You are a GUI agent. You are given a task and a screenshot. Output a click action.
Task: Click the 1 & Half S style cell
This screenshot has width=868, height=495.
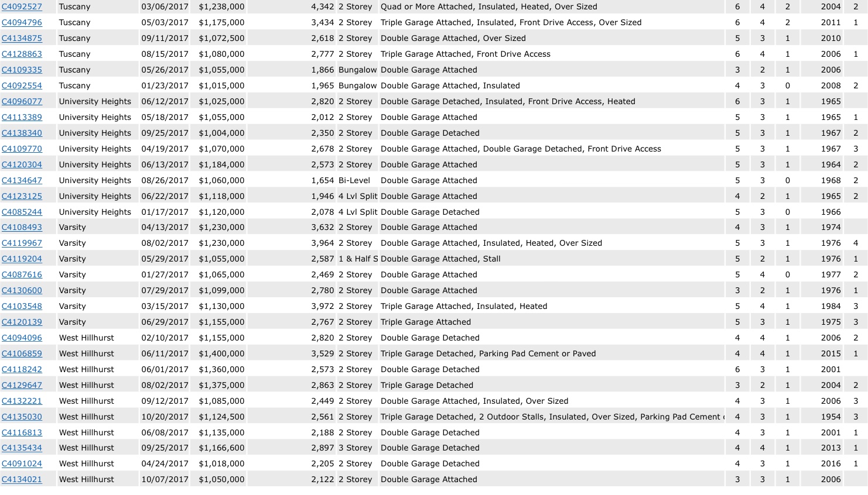357,259
